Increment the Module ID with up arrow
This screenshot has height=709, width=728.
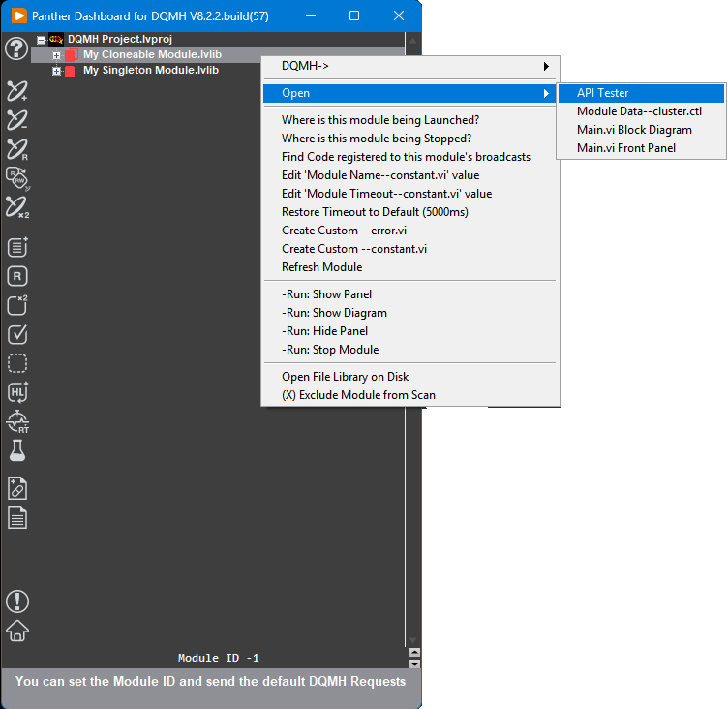tap(414, 652)
